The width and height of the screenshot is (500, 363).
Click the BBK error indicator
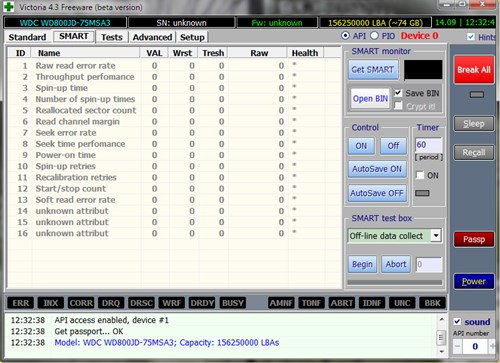click(432, 303)
